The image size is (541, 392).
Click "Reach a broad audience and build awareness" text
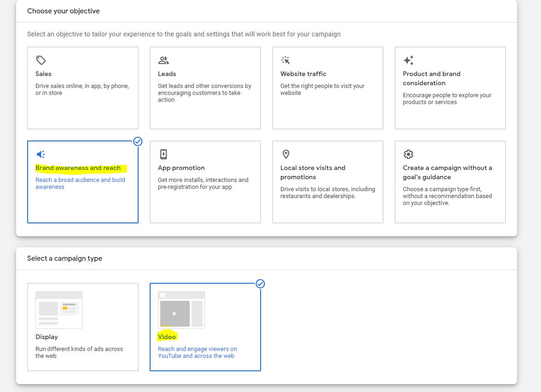pos(81,183)
